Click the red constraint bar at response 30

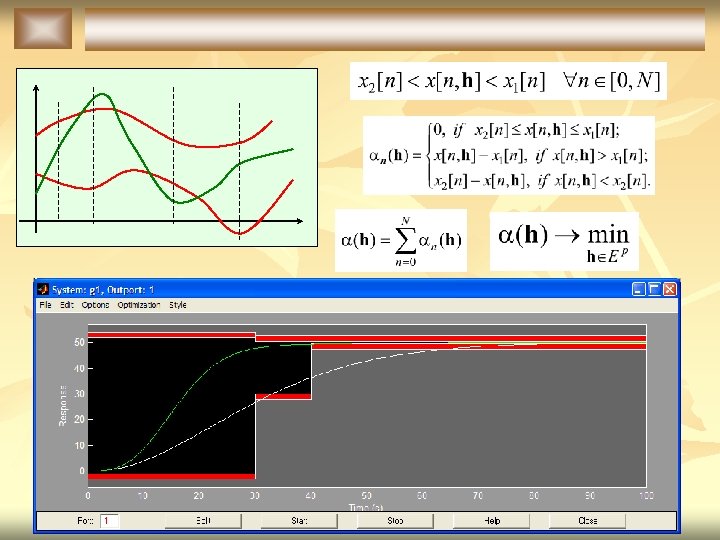coord(283,396)
